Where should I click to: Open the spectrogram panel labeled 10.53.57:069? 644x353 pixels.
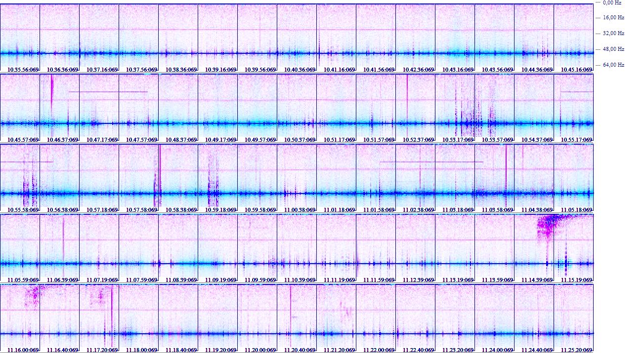click(x=494, y=108)
